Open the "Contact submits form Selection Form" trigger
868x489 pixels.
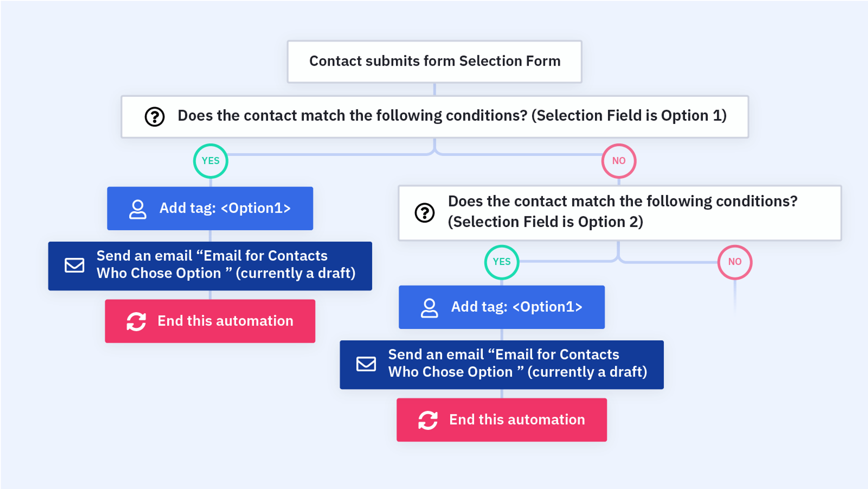(x=434, y=62)
